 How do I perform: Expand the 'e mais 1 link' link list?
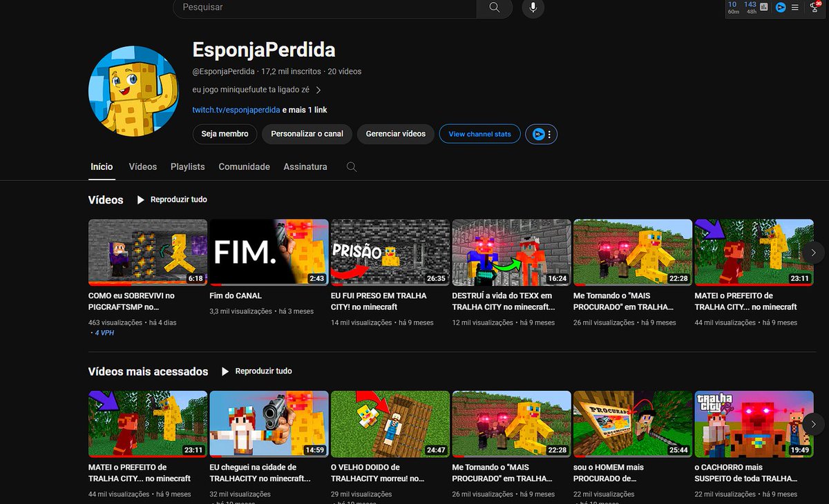[305, 109]
